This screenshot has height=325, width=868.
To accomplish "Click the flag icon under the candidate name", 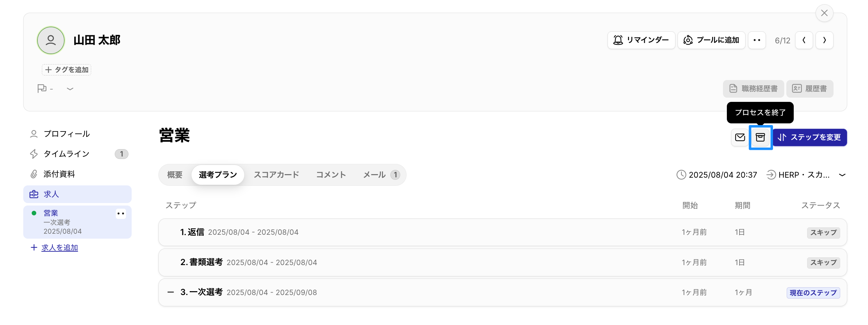I will 42,88.
